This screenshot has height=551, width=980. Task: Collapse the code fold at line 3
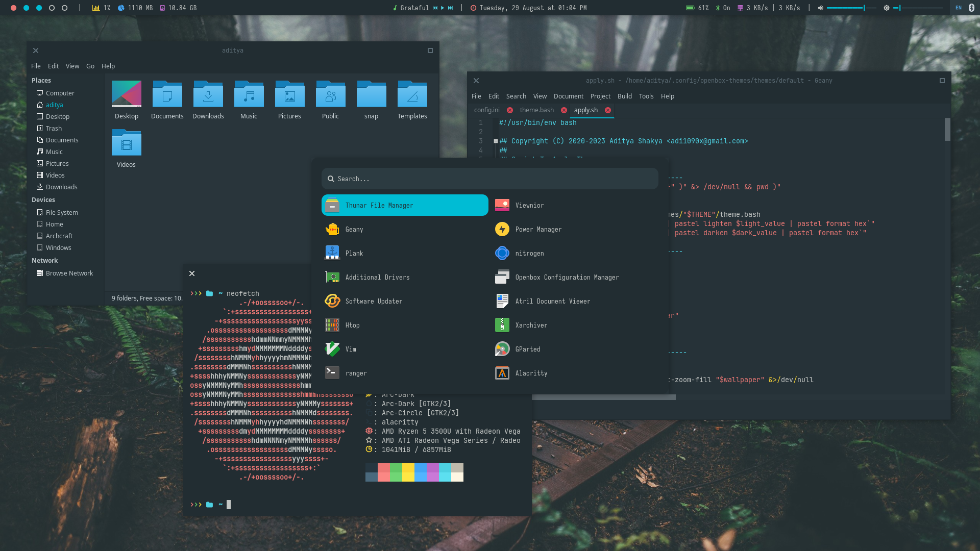click(x=496, y=141)
